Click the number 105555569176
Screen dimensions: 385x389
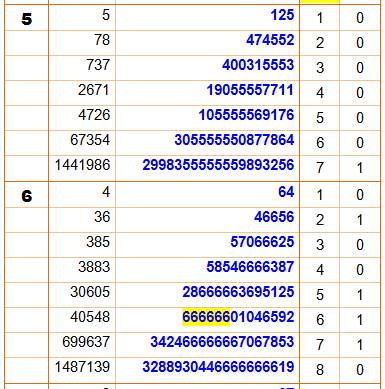click(246, 115)
